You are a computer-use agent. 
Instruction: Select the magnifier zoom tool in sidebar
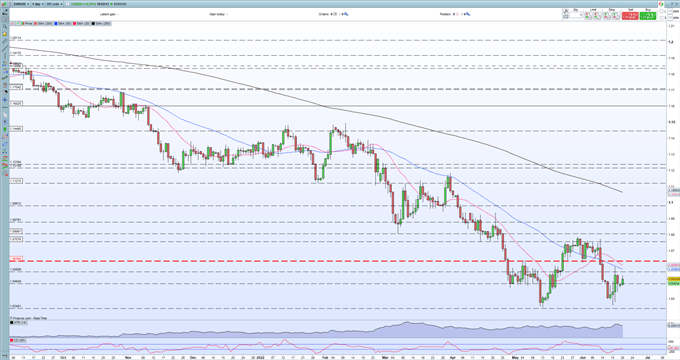(5, 26)
